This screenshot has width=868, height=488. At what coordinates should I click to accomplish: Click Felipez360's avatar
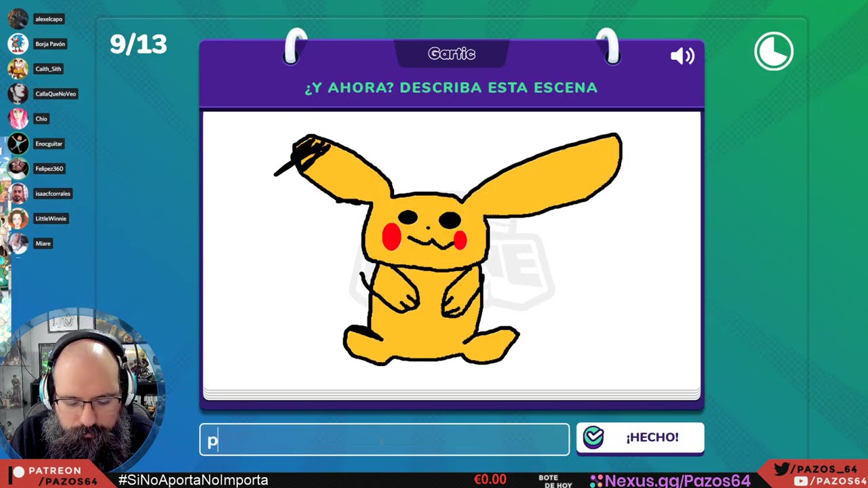click(18, 168)
